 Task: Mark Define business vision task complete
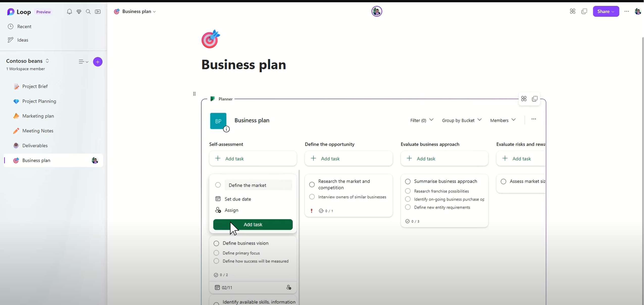[216, 243]
